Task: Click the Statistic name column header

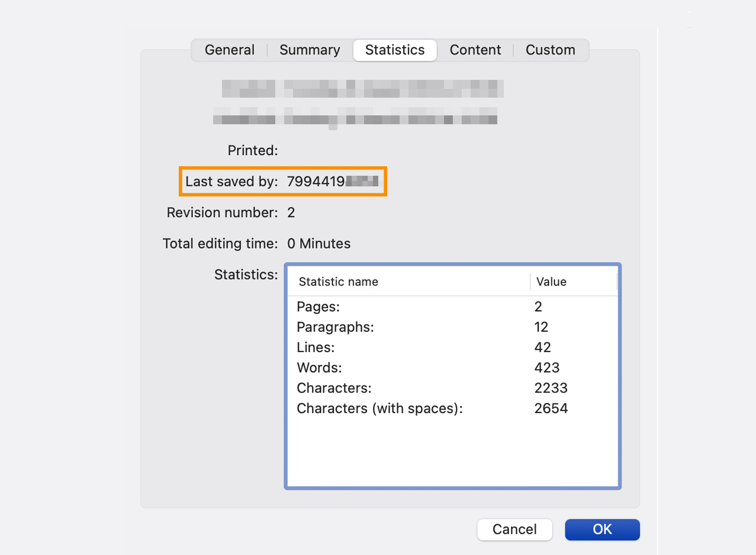Action: click(337, 282)
